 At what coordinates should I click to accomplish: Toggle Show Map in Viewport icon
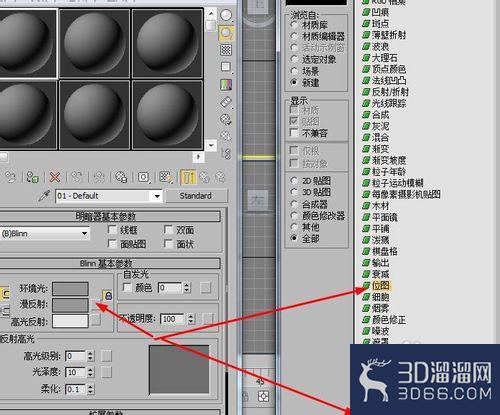point(166,177)
